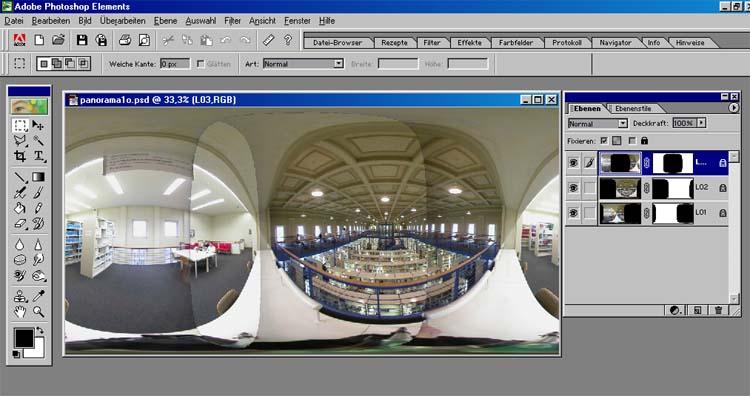Click the black foreground color swatch
This screenshot has height=396, width=750.
tap(23, 338)
